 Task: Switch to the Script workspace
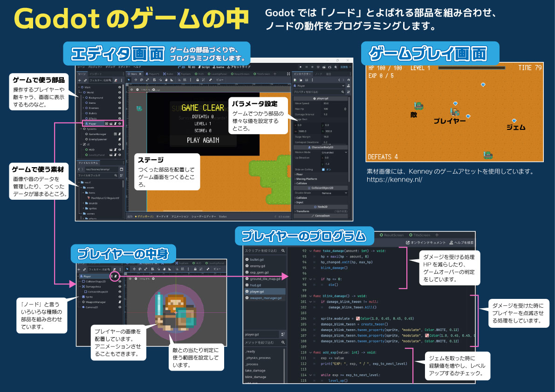pos(204,67)
